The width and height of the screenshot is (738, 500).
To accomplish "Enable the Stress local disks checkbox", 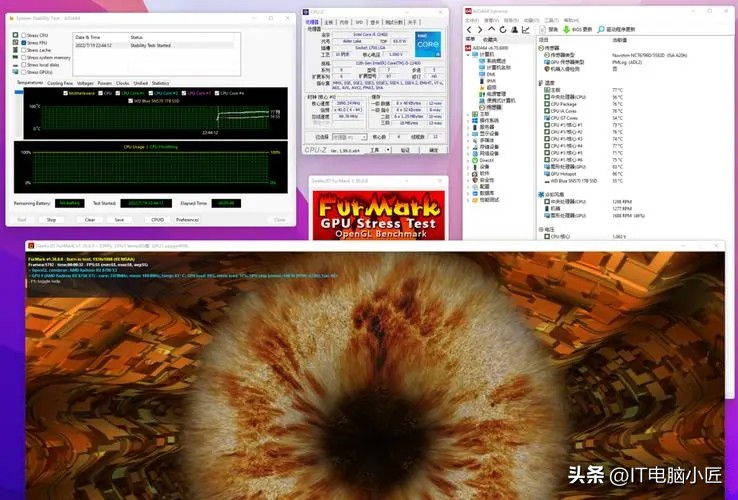I will pos(24,65).
